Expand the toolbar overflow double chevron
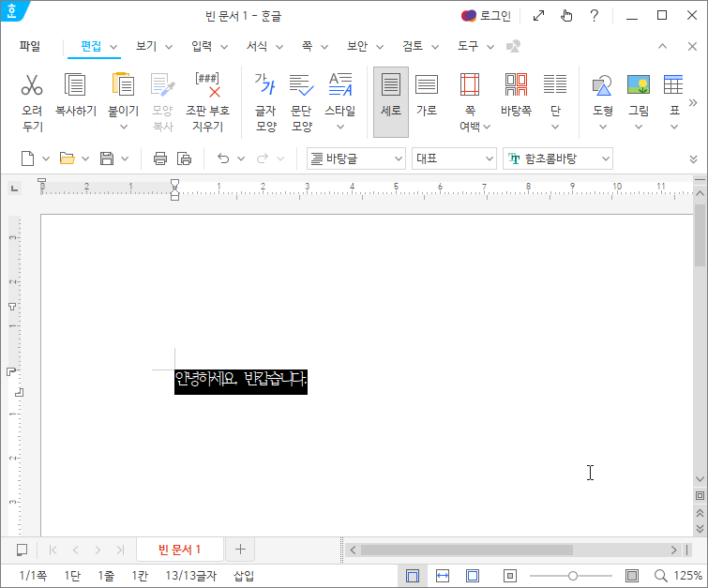The width and height of the screenshot is (708, 588). pos(694,159)
